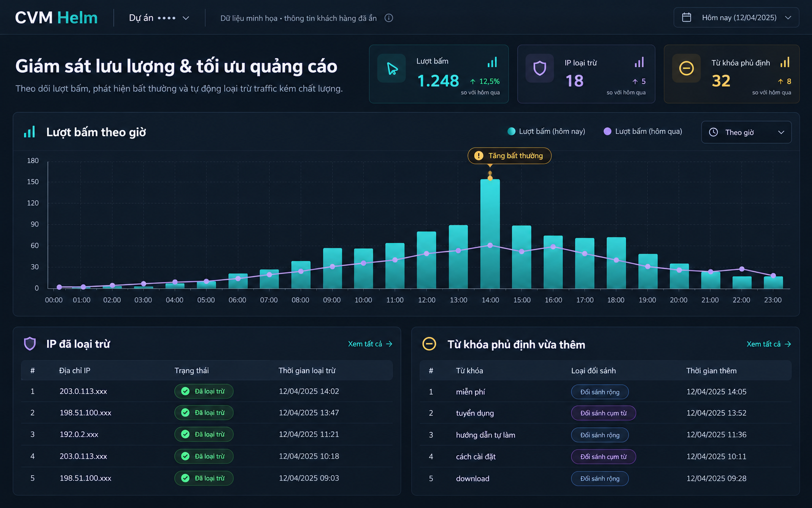Click the Đã loại trừ badge for the 13:47 row
This screenshot has height=508, width=812.
click(204, 413)
